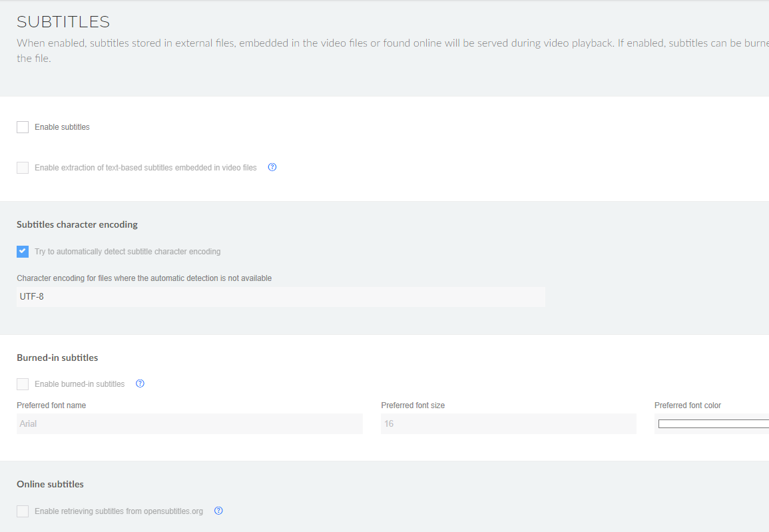The width and height of the screenshot is (769, 532).
Task: Enable retrieving subtitles from opensubtitles.org checkbox
Action: [x=23, y=511]
